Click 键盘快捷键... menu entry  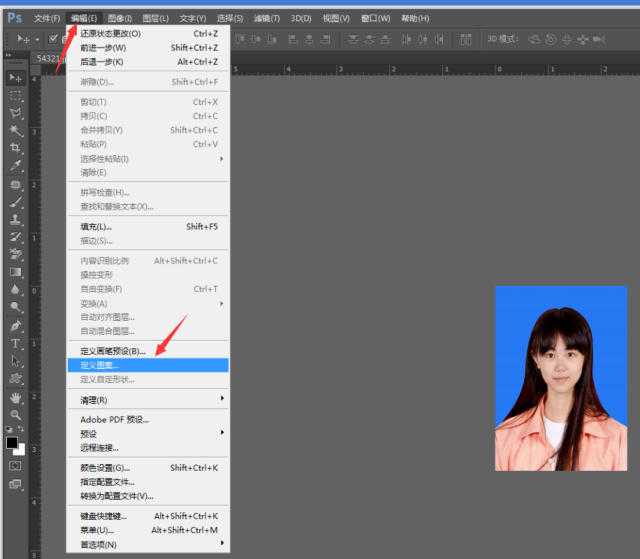107,516
